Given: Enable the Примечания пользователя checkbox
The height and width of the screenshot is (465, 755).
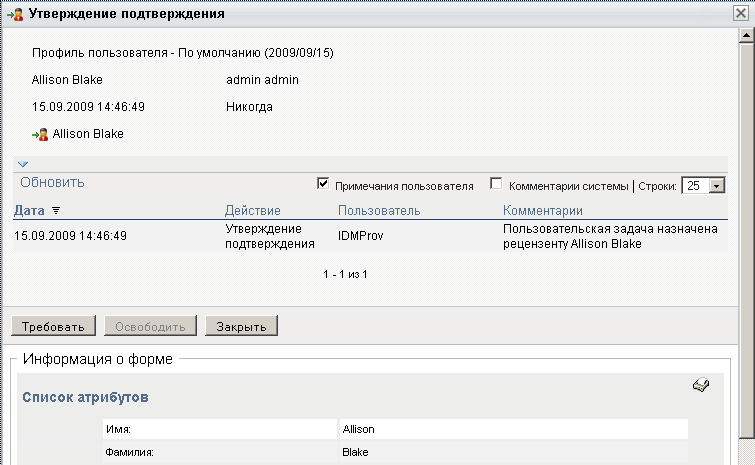Looking at the screenshot, I should 323,184.
